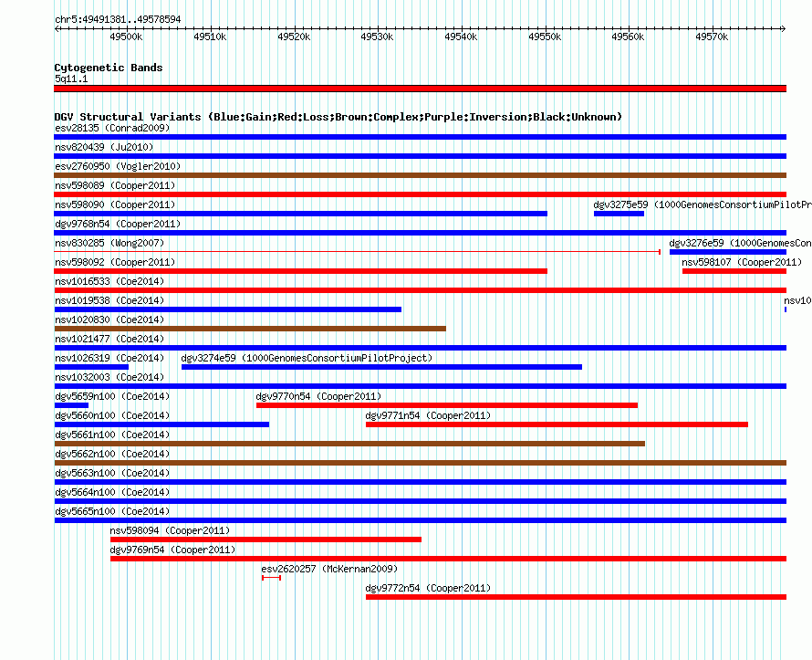Click the dgv9770n54 (Cooper2011) label
This screenshot has width=812, height=660.
(x=318, y=396)
